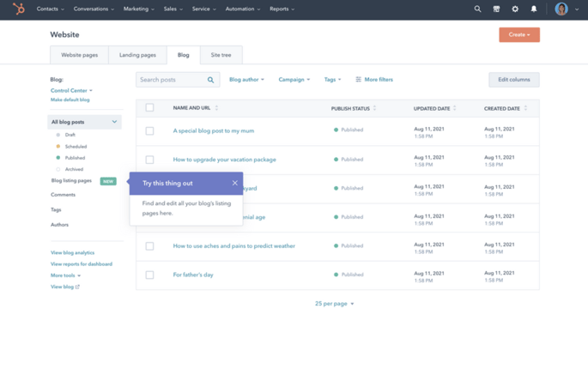Select checkbox for 'For father's day' post
Image resolution: width=588 pixels, height=369 pixels.
click(149, 275)
